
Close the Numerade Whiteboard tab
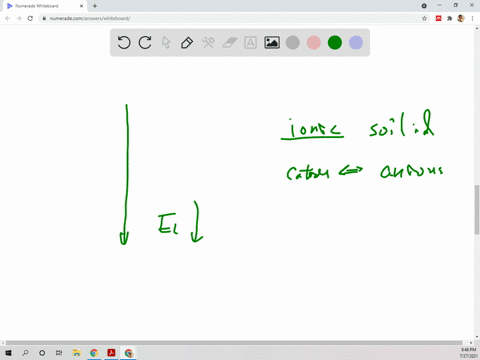coord(81,6)
